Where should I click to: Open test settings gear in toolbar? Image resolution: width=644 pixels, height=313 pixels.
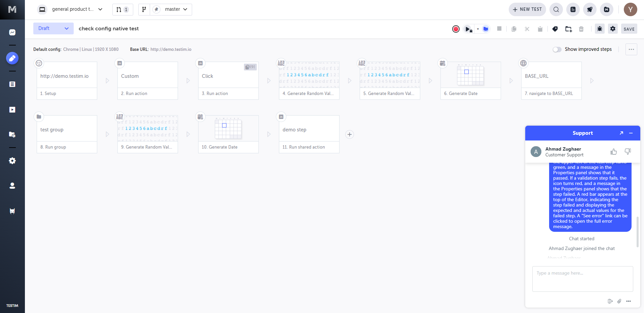click(x=613, y=29)
